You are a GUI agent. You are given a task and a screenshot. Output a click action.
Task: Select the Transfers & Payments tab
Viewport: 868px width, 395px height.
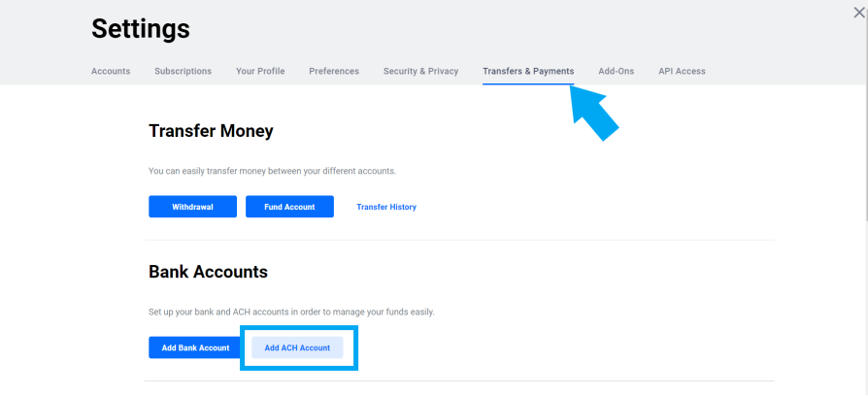(x=528, y=72)
